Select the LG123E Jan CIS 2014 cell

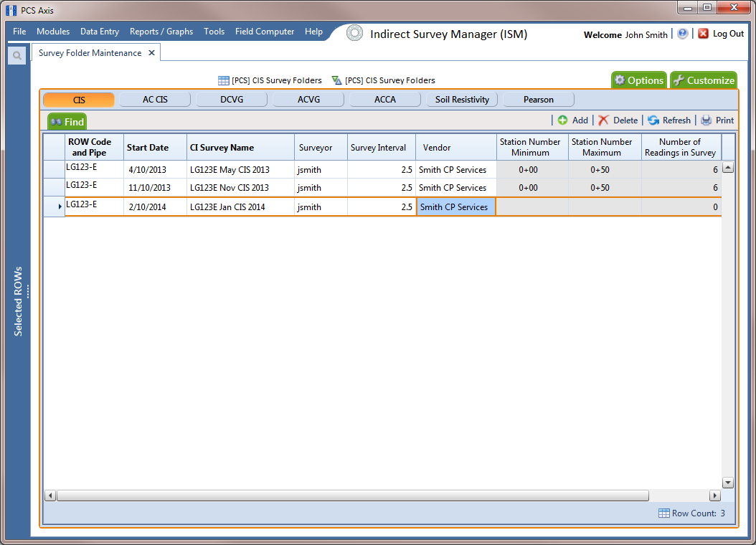tap(240, 207)
